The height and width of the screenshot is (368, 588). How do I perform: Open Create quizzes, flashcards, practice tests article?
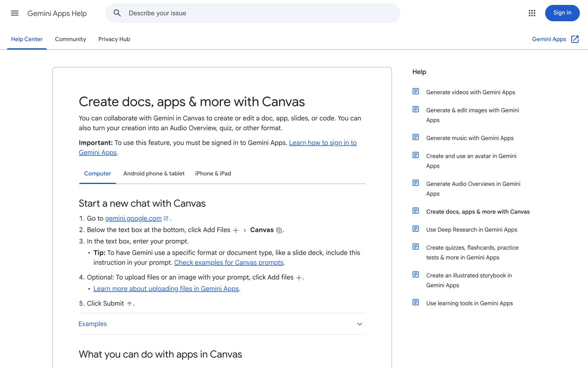472,253
